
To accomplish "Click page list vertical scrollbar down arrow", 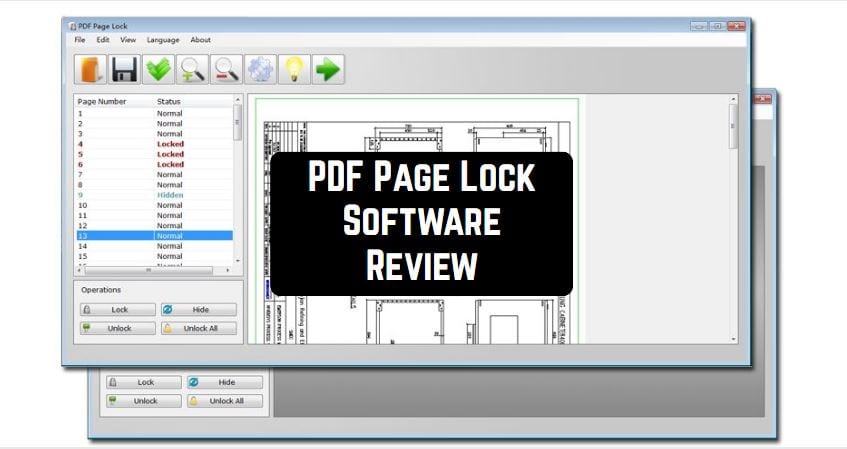I will coord(237,261).
